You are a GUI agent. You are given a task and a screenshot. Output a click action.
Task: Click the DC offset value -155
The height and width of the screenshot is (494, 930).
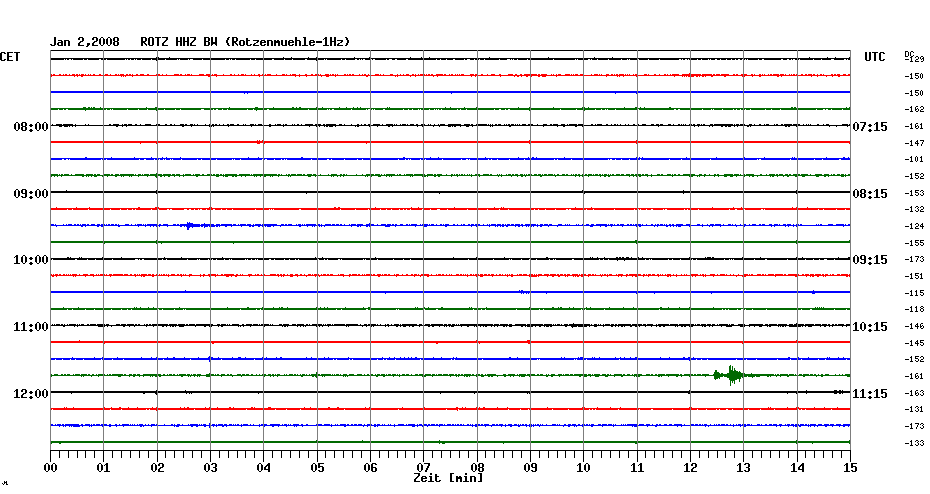coord(915,243)
